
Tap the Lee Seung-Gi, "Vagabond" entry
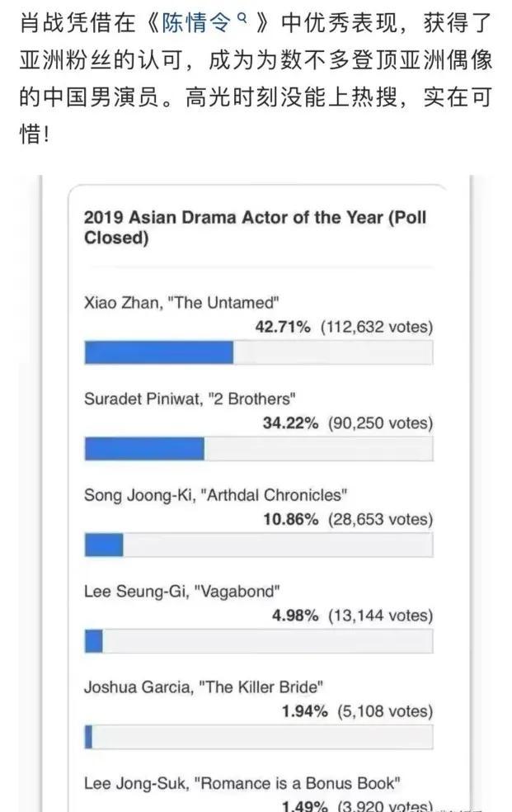(x=182, y=592)
